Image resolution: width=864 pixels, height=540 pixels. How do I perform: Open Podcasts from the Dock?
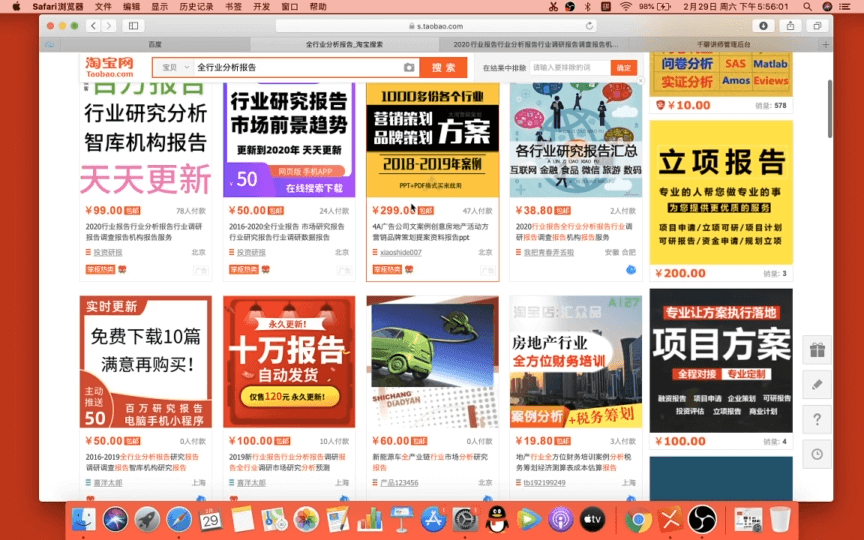(x=560, y=520)
